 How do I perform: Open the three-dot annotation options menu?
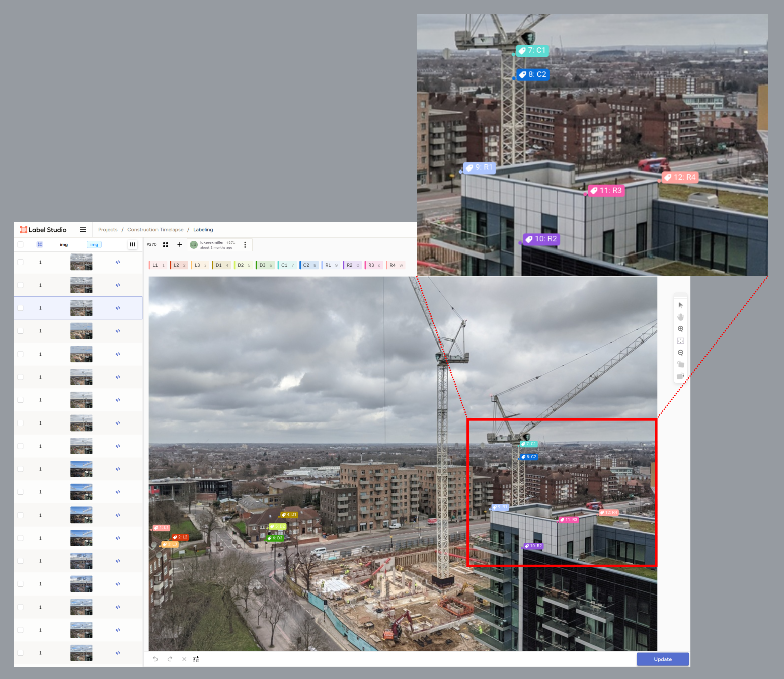point(245,244)
